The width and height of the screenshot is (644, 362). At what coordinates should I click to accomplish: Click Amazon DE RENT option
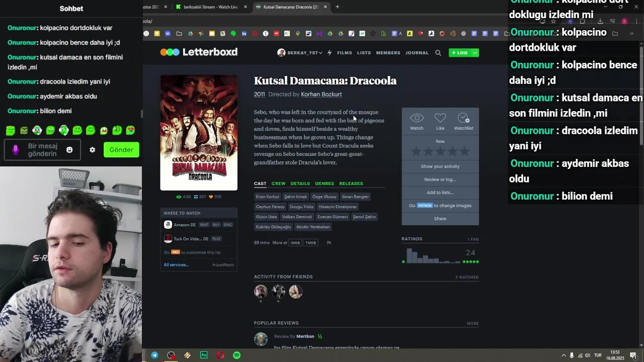(204, 225)
